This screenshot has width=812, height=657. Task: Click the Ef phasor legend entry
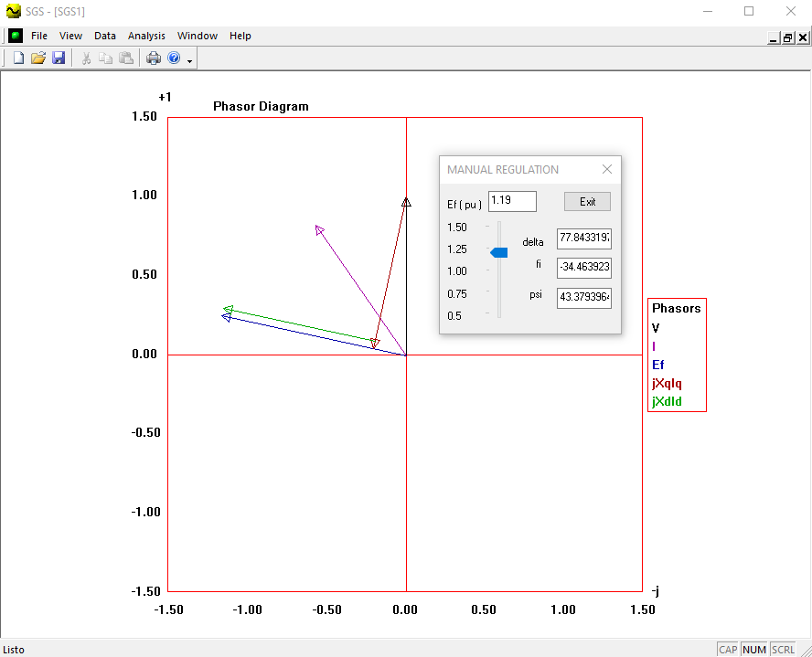pyautogui.click(x=658, y=366)
